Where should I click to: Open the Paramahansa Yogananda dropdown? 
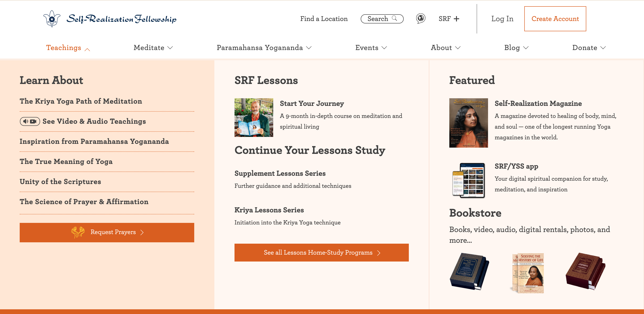264,48
